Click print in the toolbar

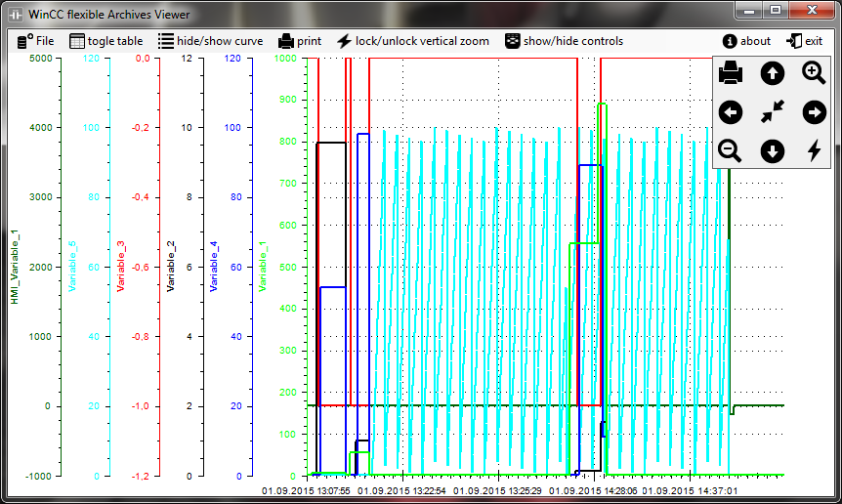pyautogui.click(x=300, y=41)
